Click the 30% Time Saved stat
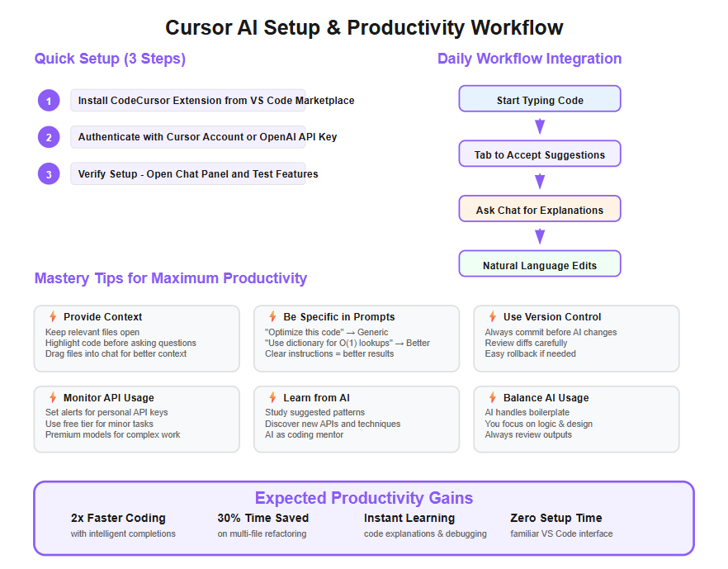 [x=262, y=518]
